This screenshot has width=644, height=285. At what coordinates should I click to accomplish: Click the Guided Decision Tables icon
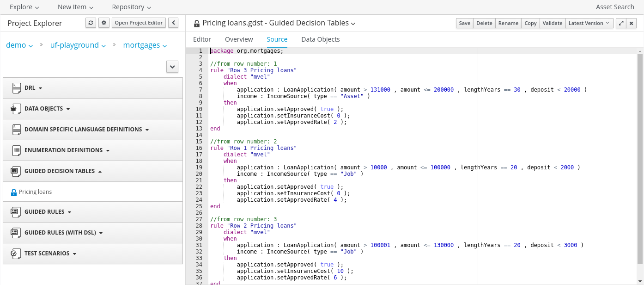click(x=16, y=171)
